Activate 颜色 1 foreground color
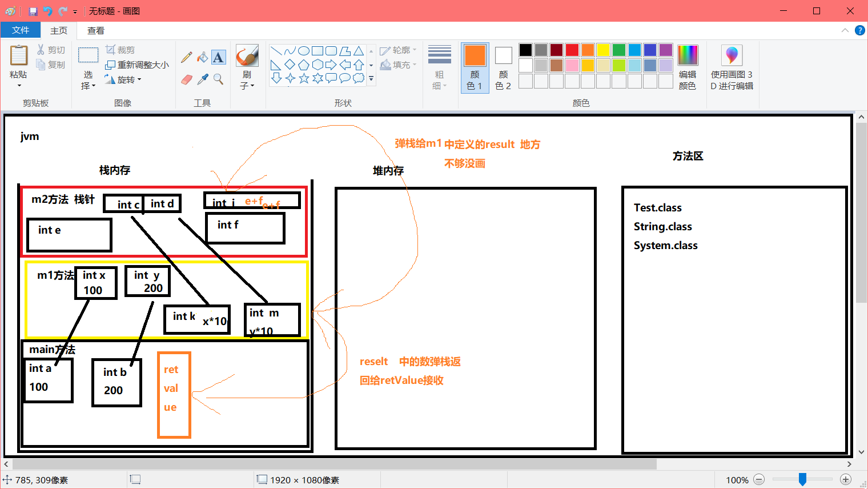The height and width of the screenshot is (489, 868). 475,68
